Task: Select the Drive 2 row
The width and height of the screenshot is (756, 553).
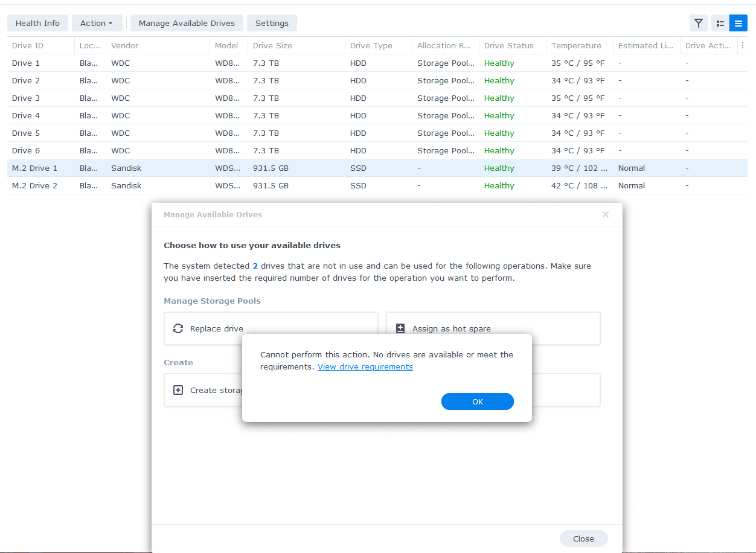Action: (x=377, y=80)
